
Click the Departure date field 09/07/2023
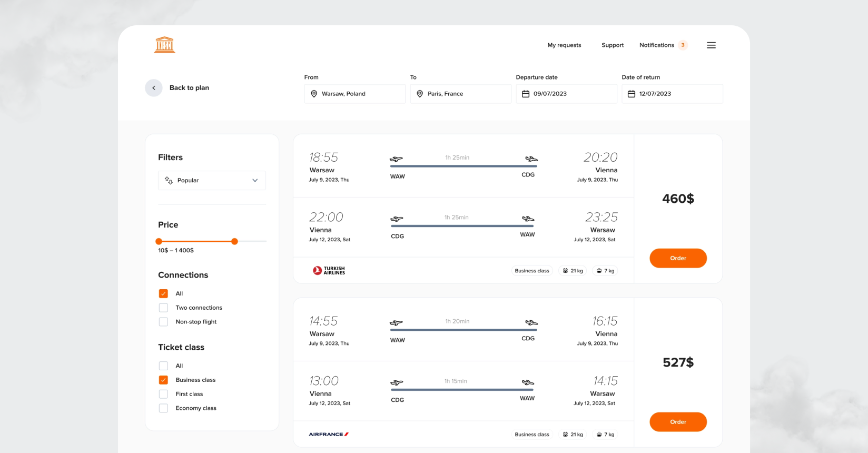tap(566, 94)
